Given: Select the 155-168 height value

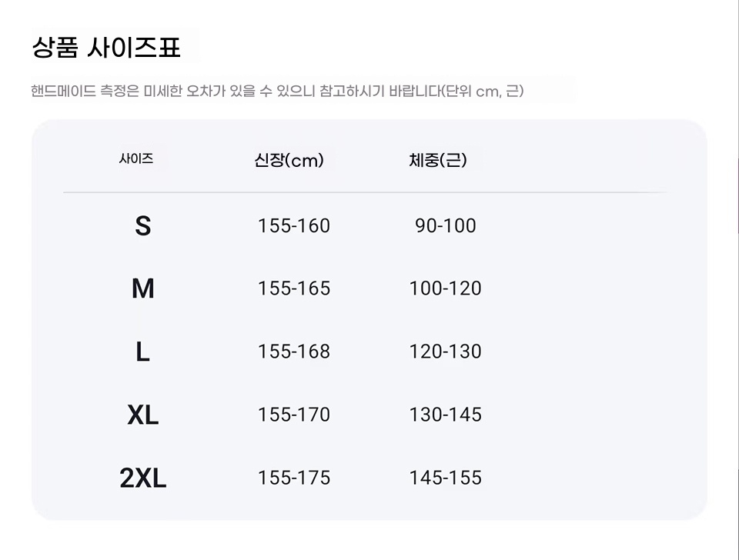Looking at the screenshot, I should coord(293,352).
